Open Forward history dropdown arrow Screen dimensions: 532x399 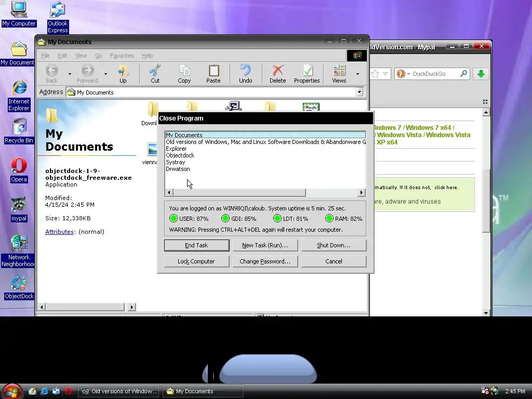point(105,74)
